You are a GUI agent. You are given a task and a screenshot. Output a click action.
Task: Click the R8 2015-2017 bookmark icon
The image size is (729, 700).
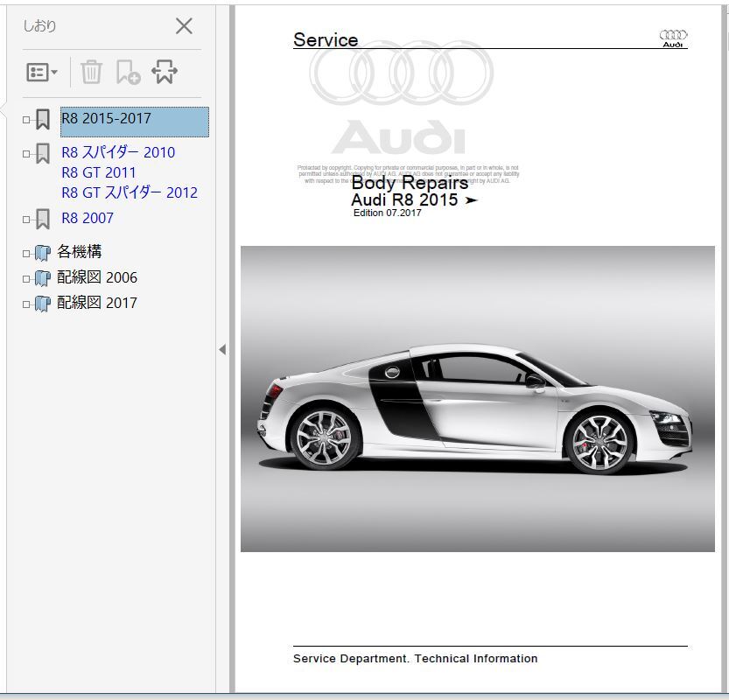pos(43,120)
